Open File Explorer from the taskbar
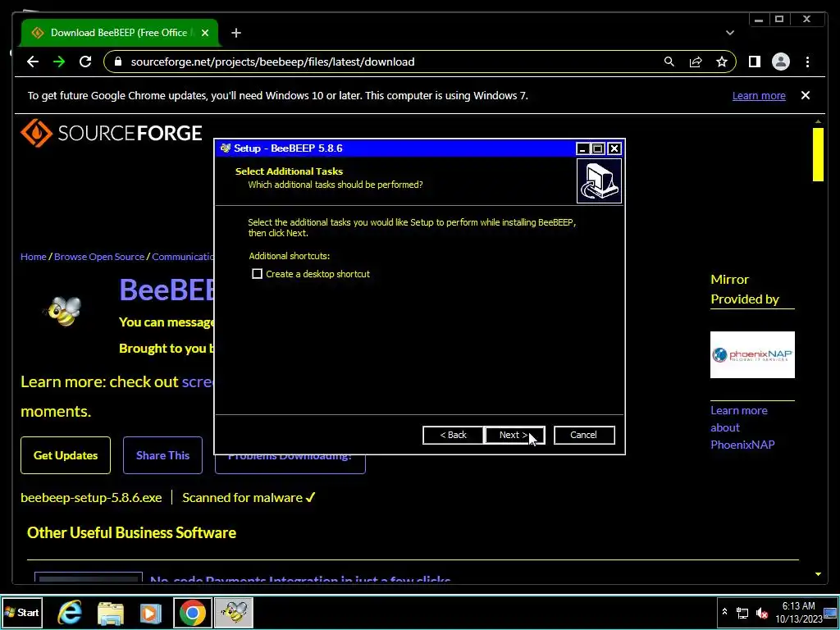The height and width of the screenshot is (630, 840). click(111, 612)
